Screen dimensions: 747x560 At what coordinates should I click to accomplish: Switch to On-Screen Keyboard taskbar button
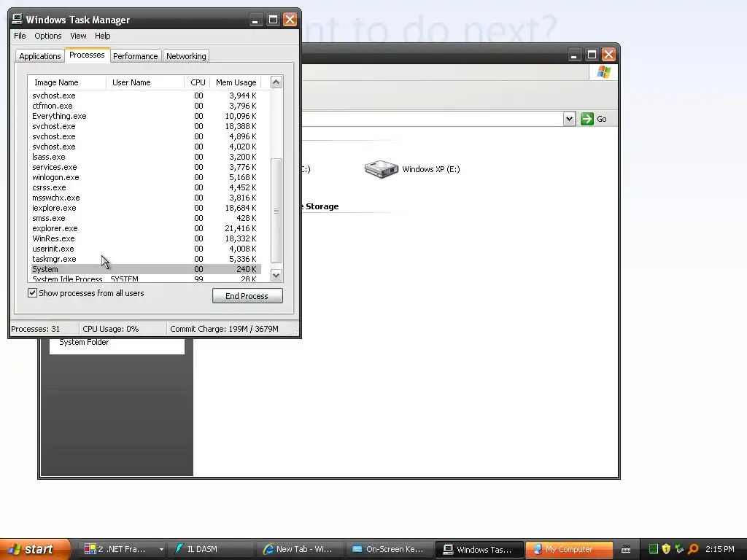(390, 549)
